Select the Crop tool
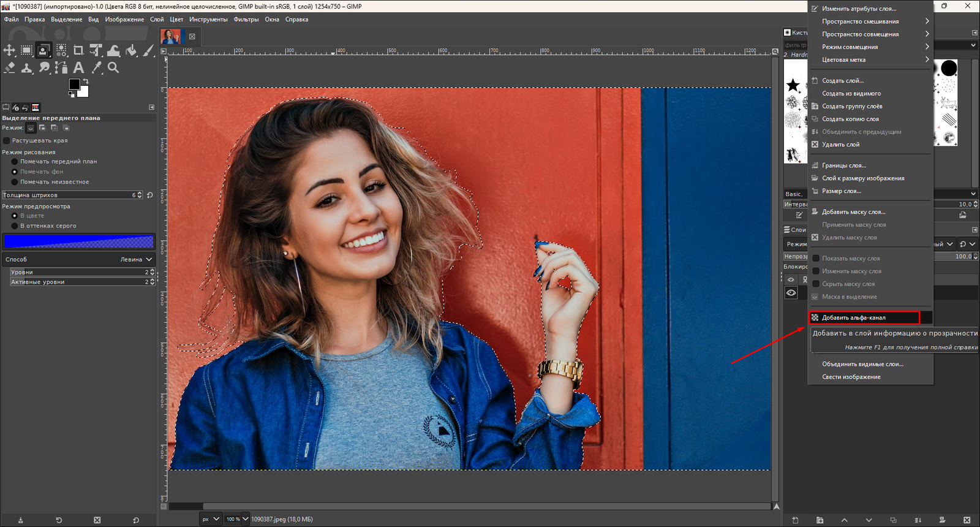This screenshot has width=980, height=527. point(78,50)
